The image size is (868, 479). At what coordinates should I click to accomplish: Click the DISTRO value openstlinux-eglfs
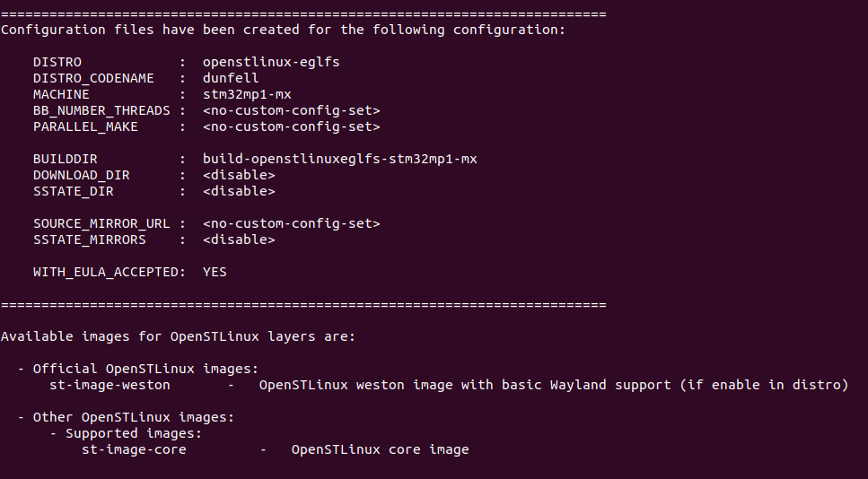click(271, 63)
